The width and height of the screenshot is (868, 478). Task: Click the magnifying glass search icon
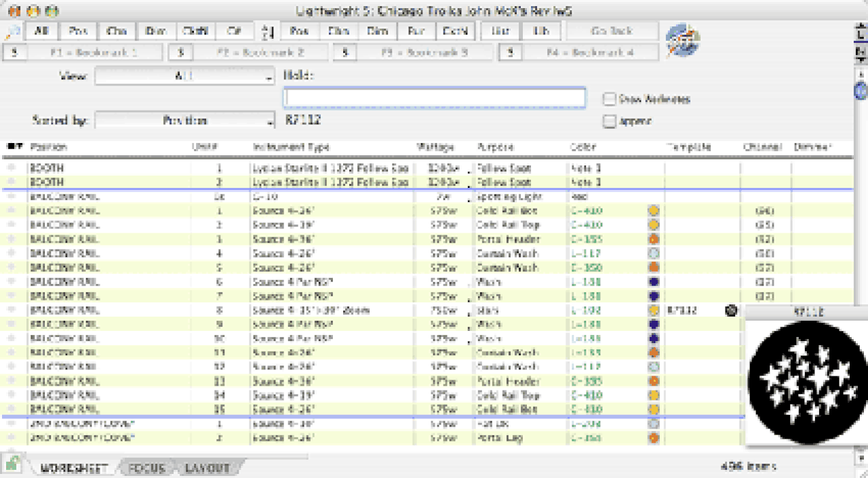click(12, 32)
